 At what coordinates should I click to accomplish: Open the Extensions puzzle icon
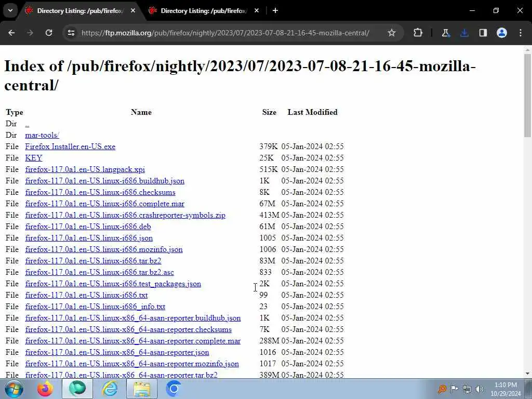pos(418,33)
